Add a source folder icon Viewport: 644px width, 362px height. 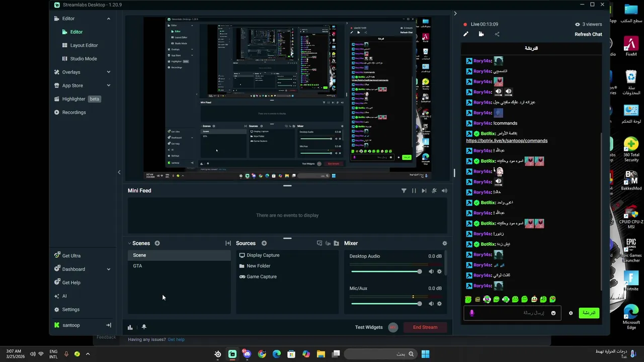[336, 243]
